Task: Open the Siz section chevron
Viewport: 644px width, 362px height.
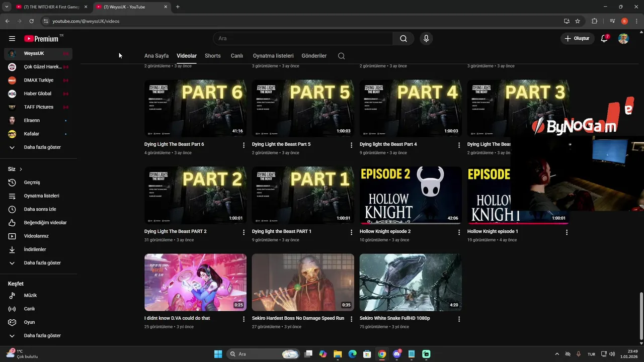Action: (21, 169)
